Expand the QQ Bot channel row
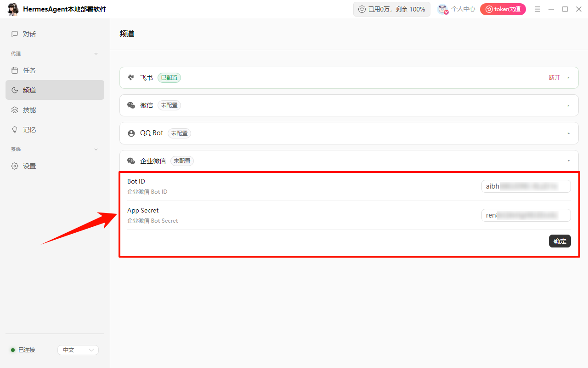Image resolution: width=588 pixels, height=368 pixels. coord(569,133)
